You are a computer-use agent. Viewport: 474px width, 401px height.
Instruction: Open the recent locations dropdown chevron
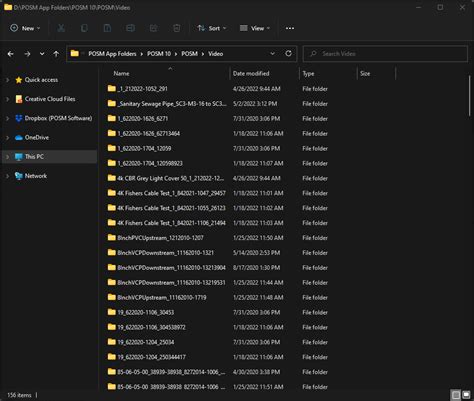tap(42, 54)
